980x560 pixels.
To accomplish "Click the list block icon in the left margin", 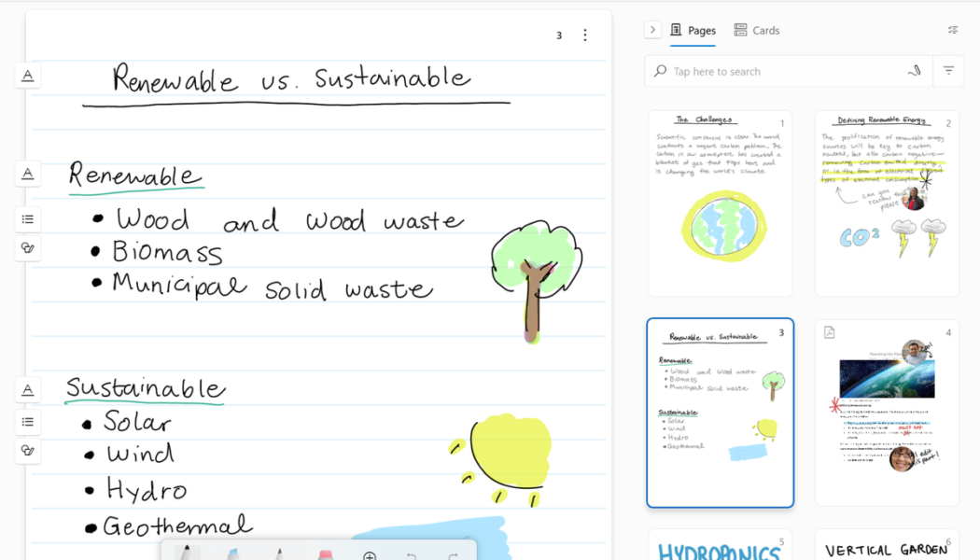I will pyautogui.click(x=27, y=218).
